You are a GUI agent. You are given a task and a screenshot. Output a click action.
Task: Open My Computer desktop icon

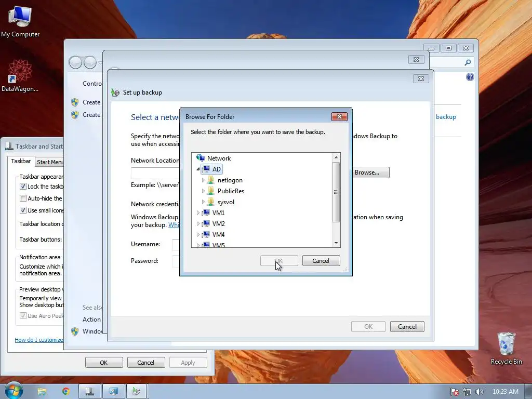[x=20, y=21]
